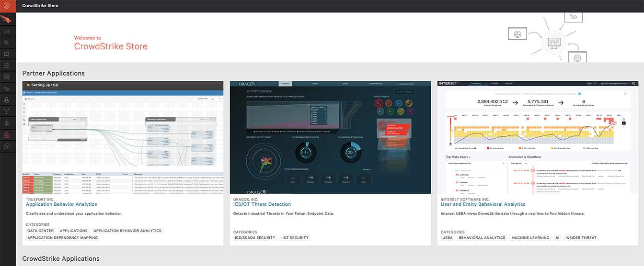Open the Application Behavior Analytics link
The height and width of the screenshot is (266, 644).
tap(61, 204)
